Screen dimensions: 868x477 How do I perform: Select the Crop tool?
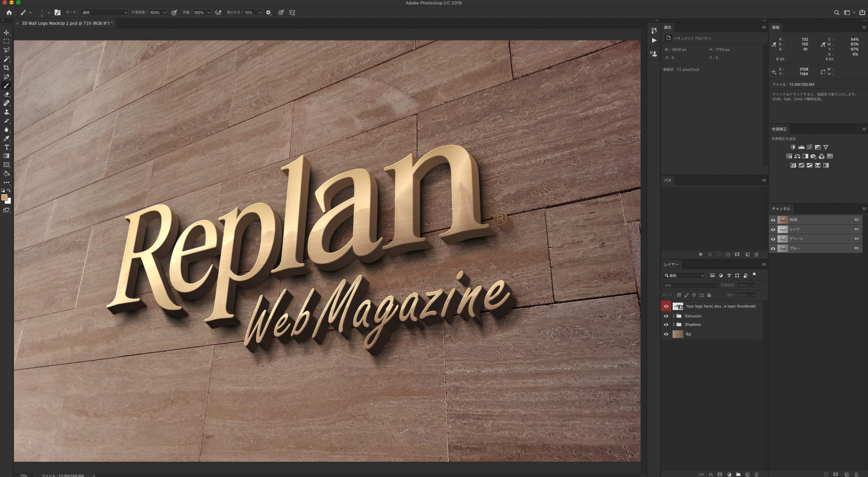tap(7, 68)
